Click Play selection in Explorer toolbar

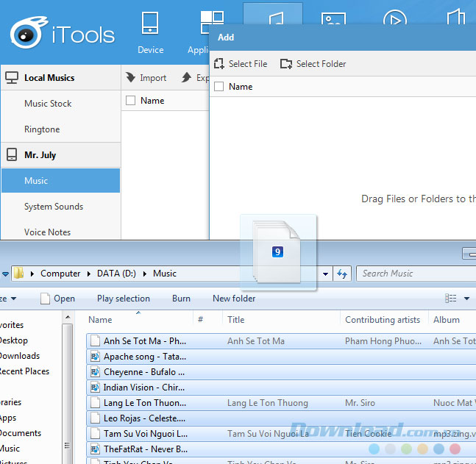pyautogui.click(x=123, y=299)
